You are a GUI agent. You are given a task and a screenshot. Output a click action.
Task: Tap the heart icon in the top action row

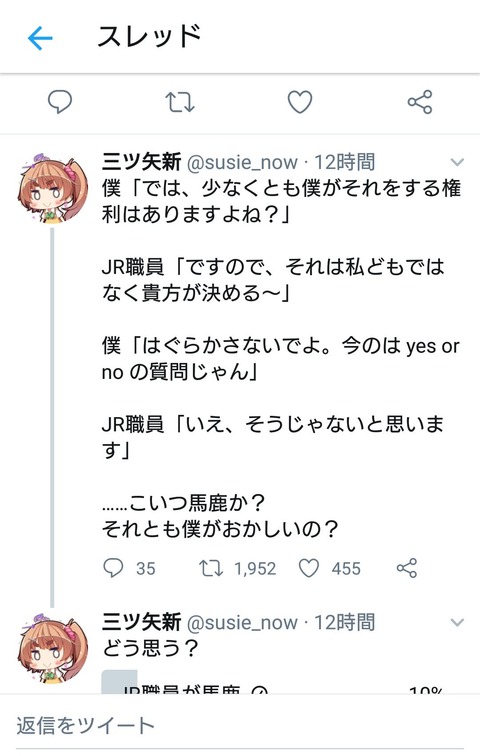pyautogui.click(x=300, y=102)
